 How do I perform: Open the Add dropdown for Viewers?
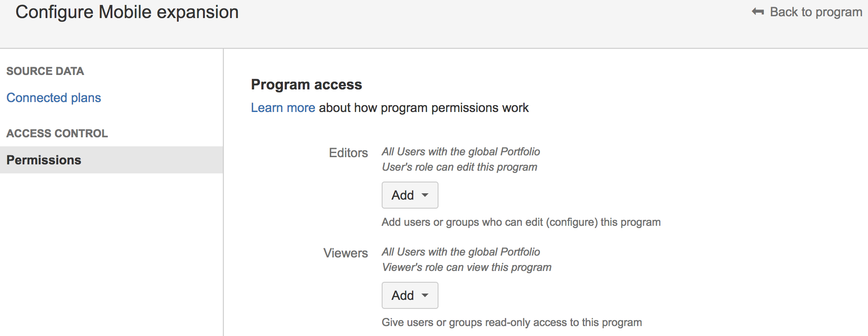[x=410, y=295]
